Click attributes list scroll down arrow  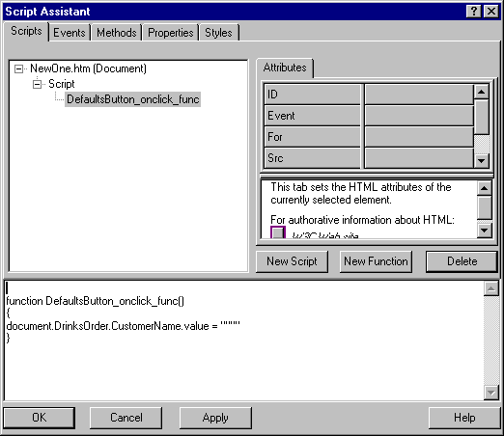[x=482, y=160]
